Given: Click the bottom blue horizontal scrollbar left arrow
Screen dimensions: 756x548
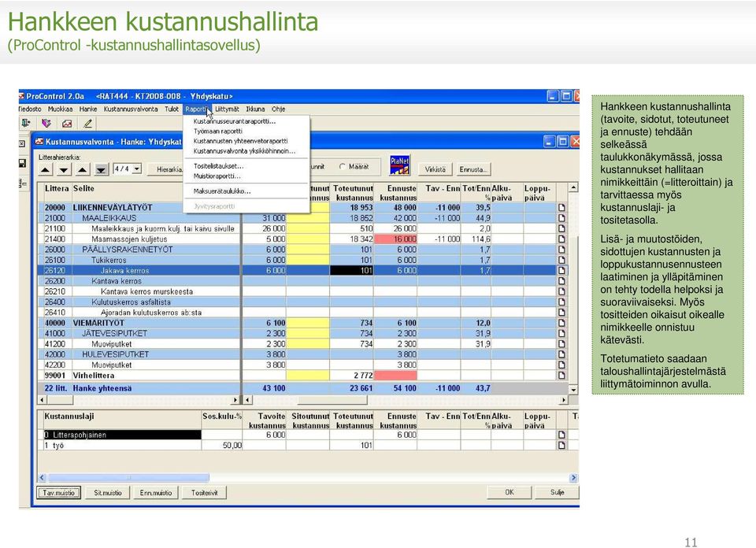Looking at the screenshot, I should point(42,478).
